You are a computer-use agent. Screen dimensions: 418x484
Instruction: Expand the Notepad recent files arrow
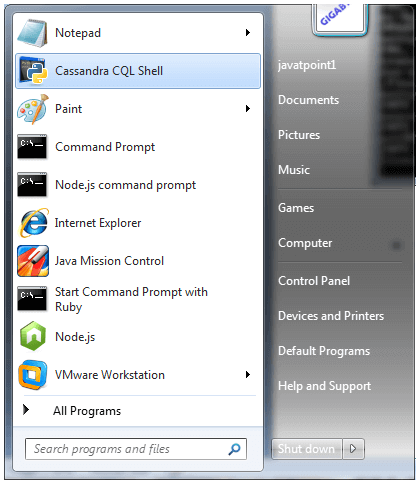coord(248,33)
